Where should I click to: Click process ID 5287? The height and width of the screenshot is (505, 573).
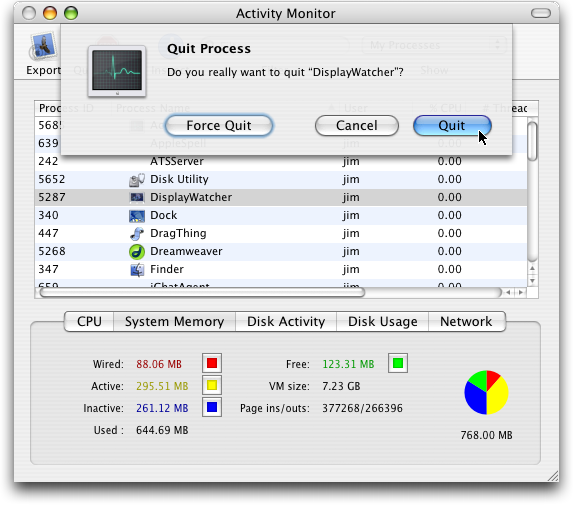52,197
